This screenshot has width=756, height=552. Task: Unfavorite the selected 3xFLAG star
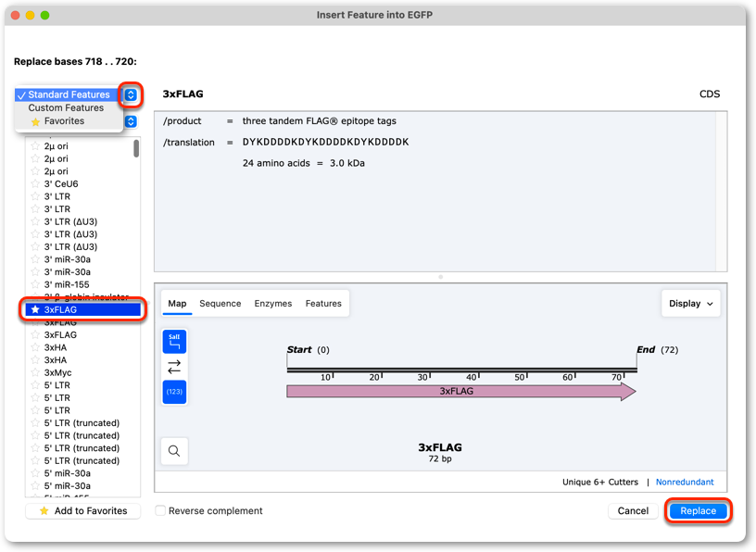pos(35,309)
